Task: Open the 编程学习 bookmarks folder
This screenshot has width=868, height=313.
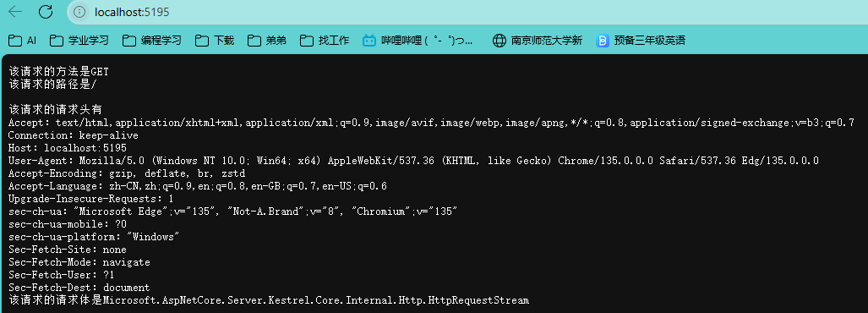Action: 152,41
